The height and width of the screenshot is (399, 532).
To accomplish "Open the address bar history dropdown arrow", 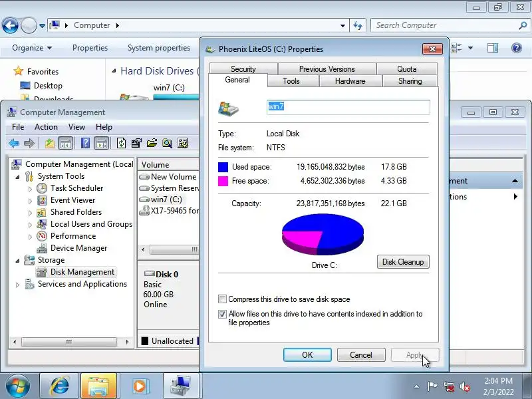I will pos(342,25).
